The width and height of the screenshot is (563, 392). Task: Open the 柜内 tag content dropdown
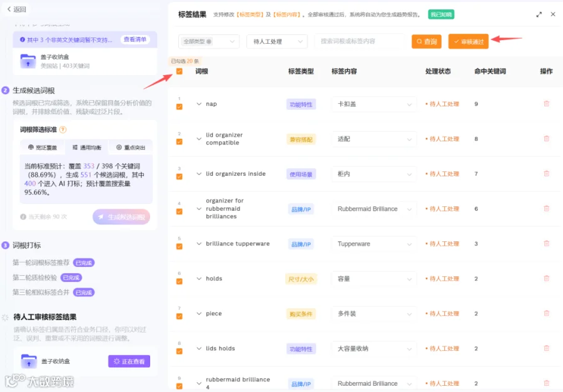point(374,174)
